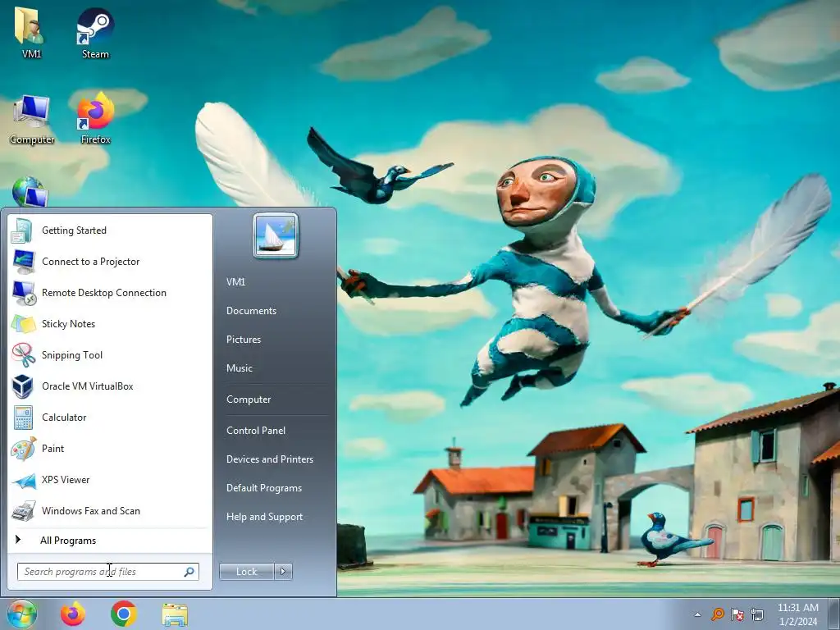Open VM1 user folder from Start menu

(x=235, y=282)
